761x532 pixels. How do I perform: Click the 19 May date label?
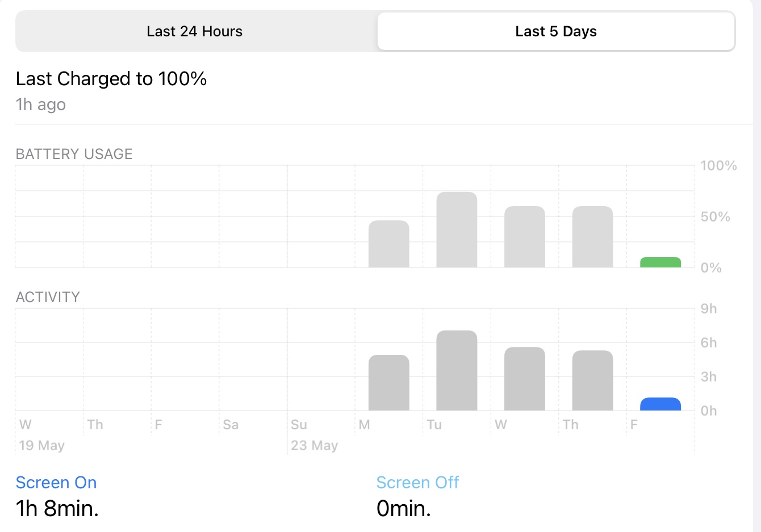point(42,446)
